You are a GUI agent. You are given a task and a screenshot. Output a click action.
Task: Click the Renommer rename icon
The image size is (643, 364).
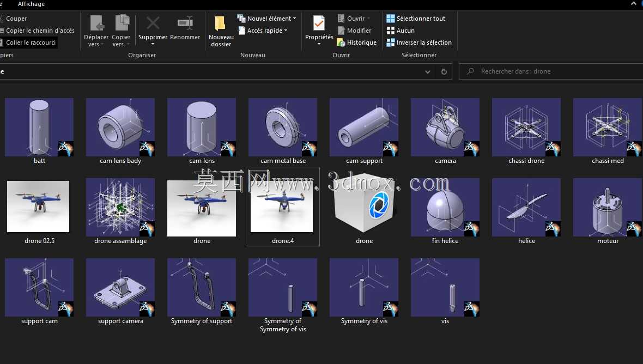[185, 23]
